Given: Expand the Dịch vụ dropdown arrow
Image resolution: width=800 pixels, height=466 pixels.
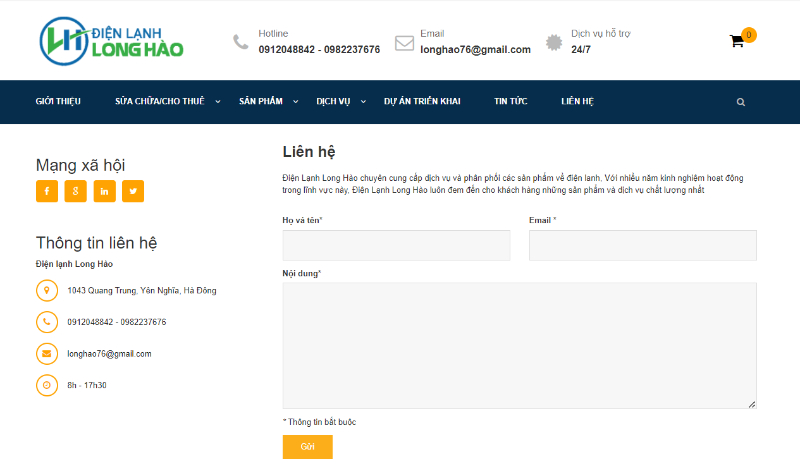Looking at the screenshot, I should click(363, 102).
